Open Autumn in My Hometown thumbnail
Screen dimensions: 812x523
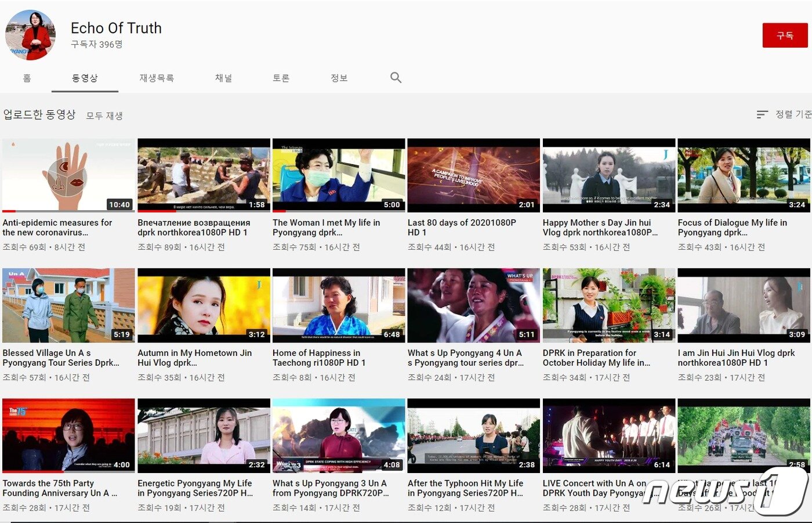coord(204,305)
